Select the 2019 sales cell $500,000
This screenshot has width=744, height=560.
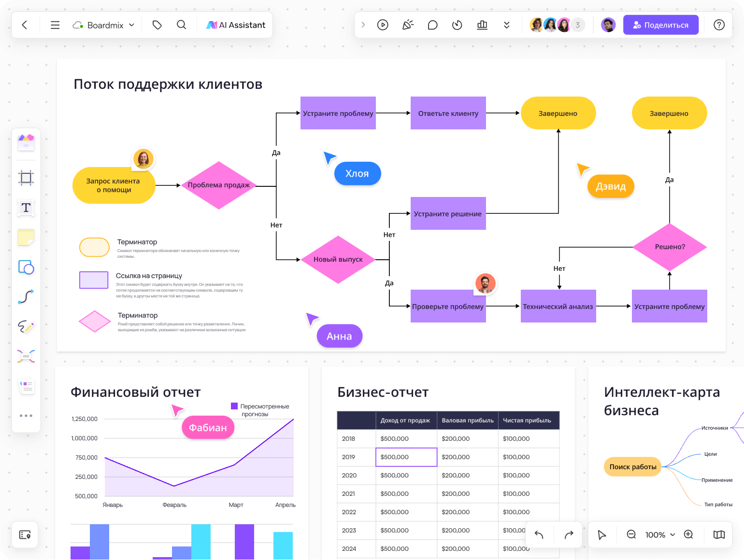tap(406, 457)
